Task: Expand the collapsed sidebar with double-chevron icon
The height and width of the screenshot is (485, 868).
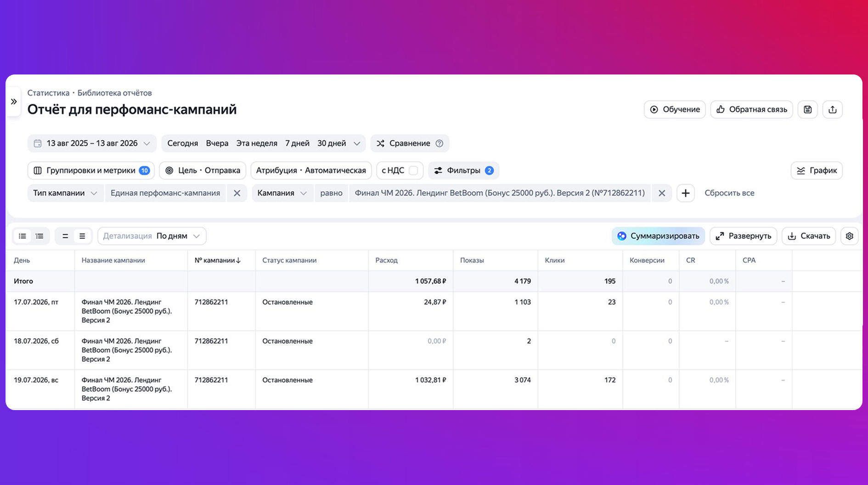Action: pos(14,102)
